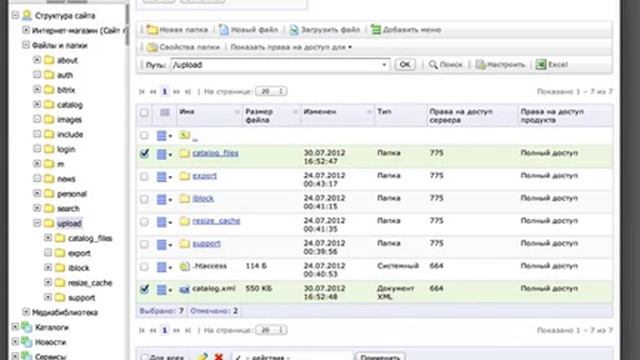
Task: Click the upload folder icon in tree
Action: click(49, 223)
